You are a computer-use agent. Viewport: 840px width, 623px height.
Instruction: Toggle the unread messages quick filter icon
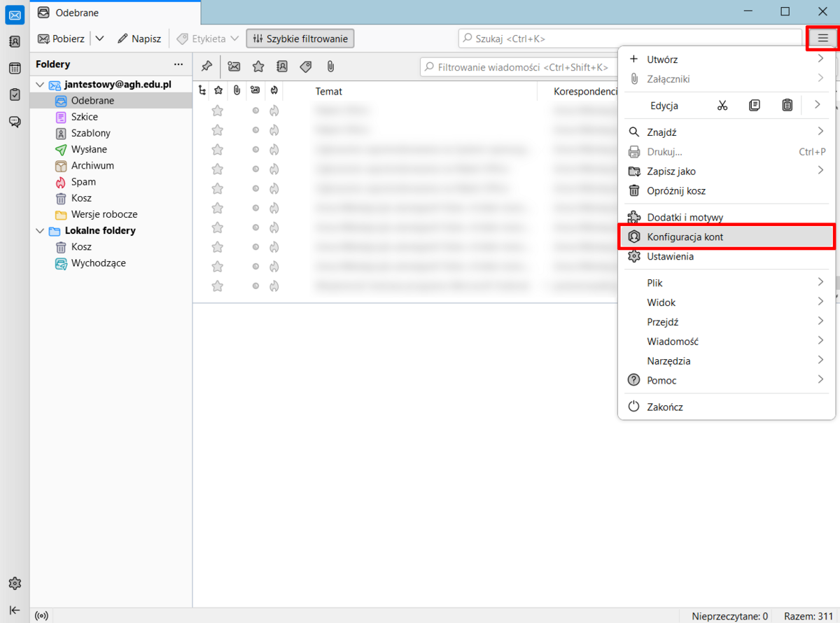point(234,66)
